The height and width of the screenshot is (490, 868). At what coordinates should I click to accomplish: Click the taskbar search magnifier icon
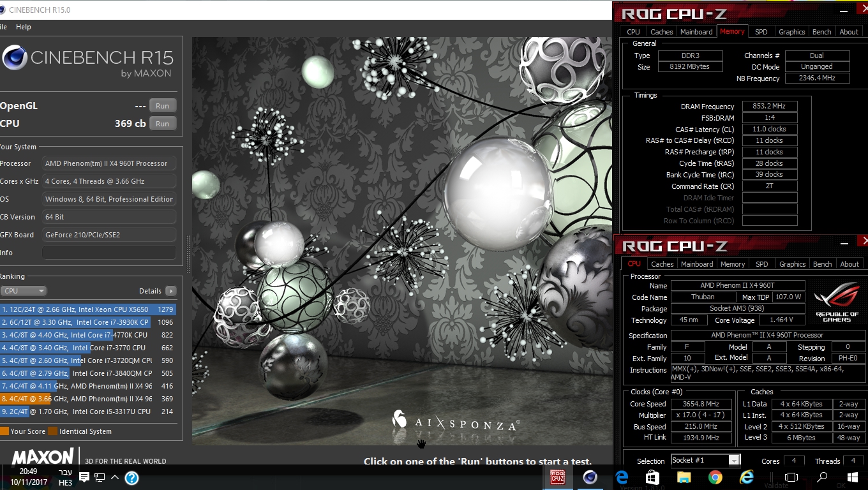pyautogui.click(x=823, y=477)
